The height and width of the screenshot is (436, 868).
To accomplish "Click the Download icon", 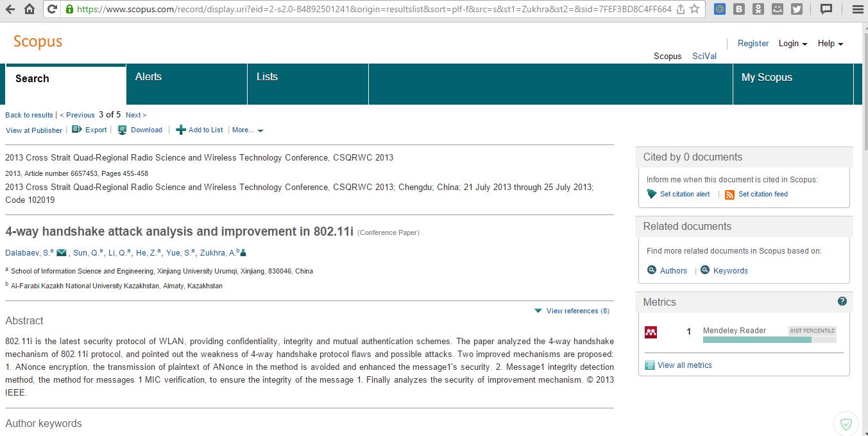I will pyautogui.click(x=122, y=130).
